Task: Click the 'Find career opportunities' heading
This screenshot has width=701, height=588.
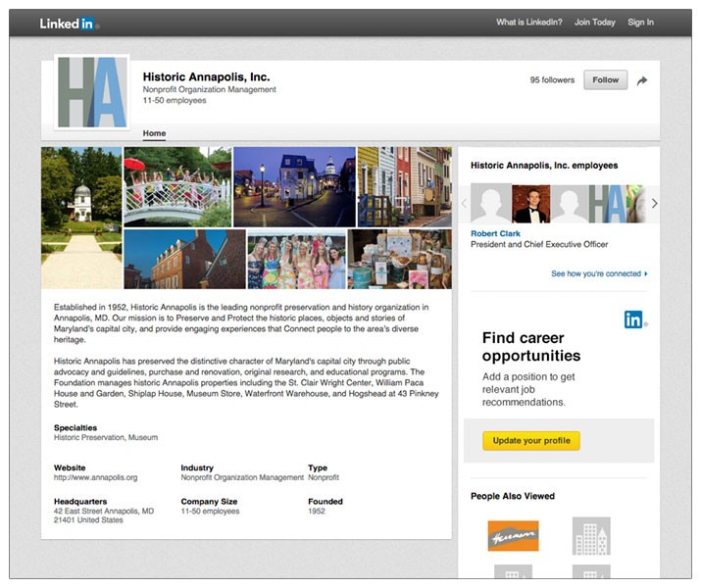Action: point(531,347)
